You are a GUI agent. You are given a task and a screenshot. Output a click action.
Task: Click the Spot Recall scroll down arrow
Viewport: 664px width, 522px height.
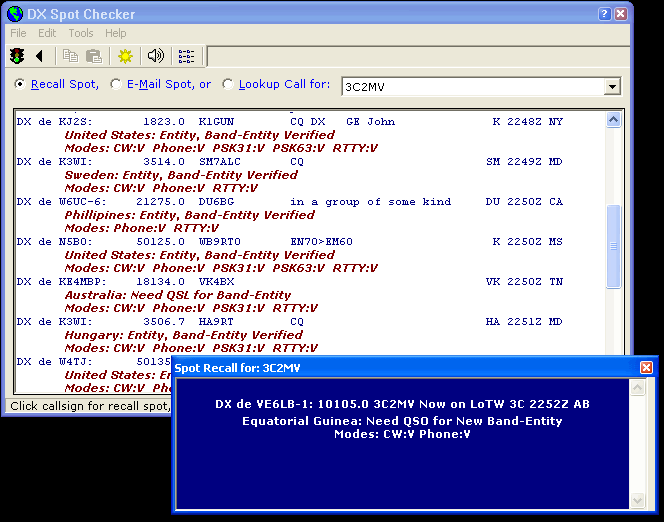pyautogui.click(x=637, y=500)
